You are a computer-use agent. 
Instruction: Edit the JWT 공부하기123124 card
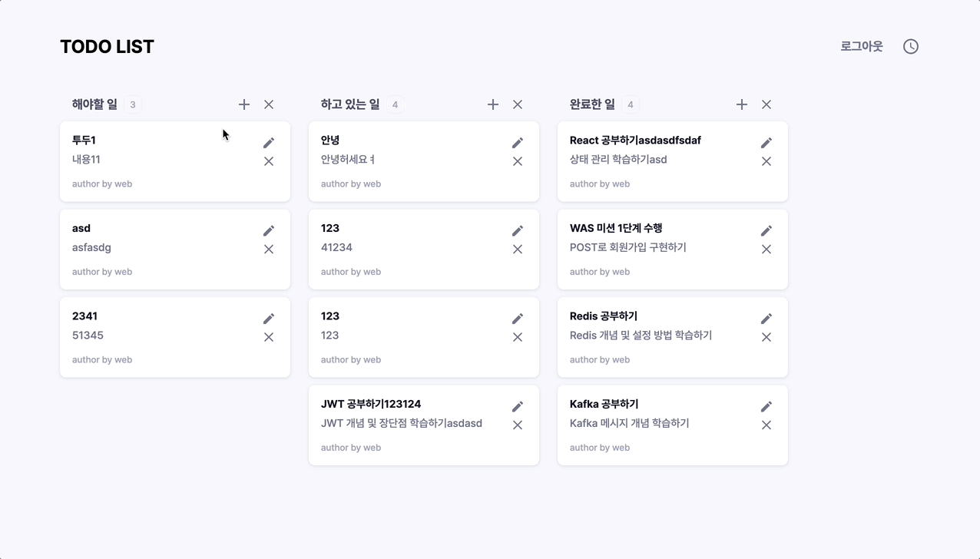click(x=518, y=406)
